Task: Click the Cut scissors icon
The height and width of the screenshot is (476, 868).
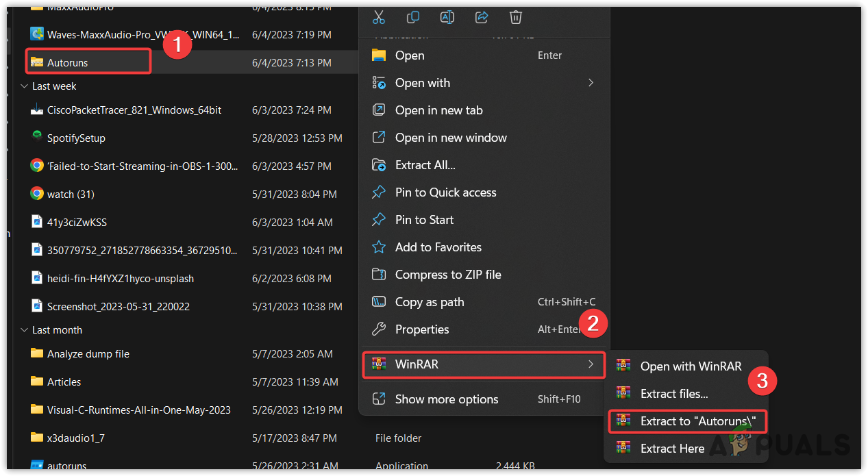Action: (x=378, y=17)
